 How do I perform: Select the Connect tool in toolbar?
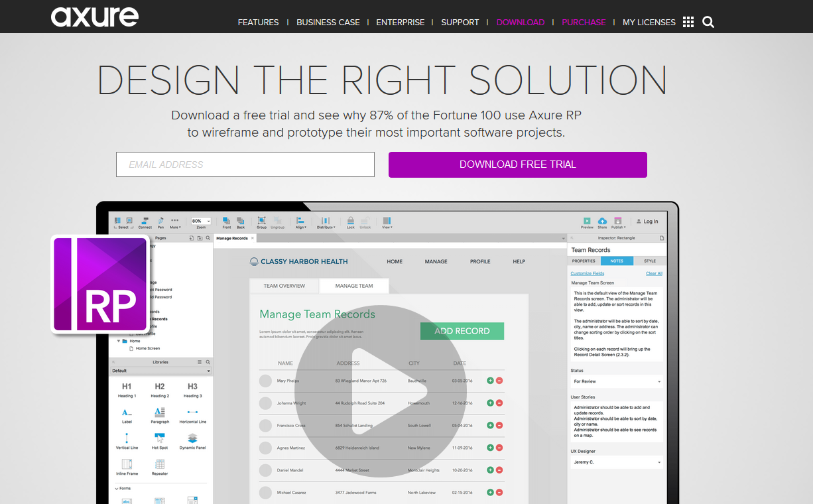click(145, 222)
